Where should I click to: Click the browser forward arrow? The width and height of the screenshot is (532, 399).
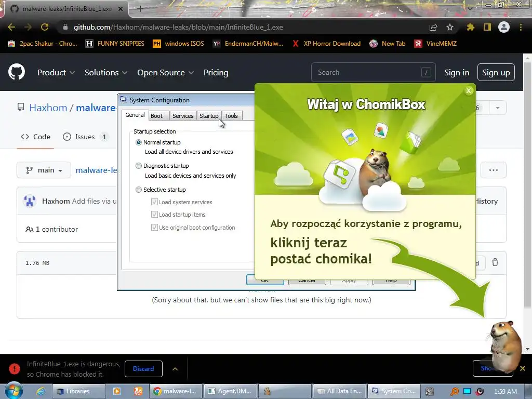(x=28, y=27)
